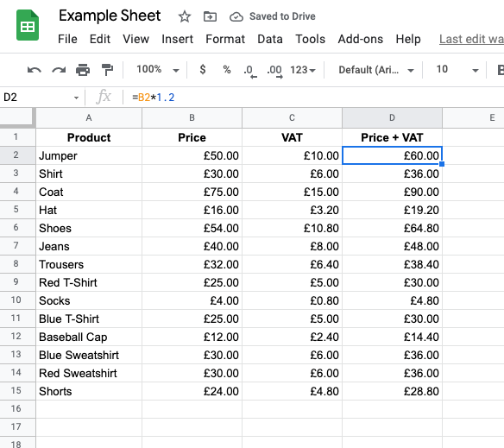This screenshot has width=504, height=448.
Task: Click the undo arrow icon
Action: click(x=34, y=70)
